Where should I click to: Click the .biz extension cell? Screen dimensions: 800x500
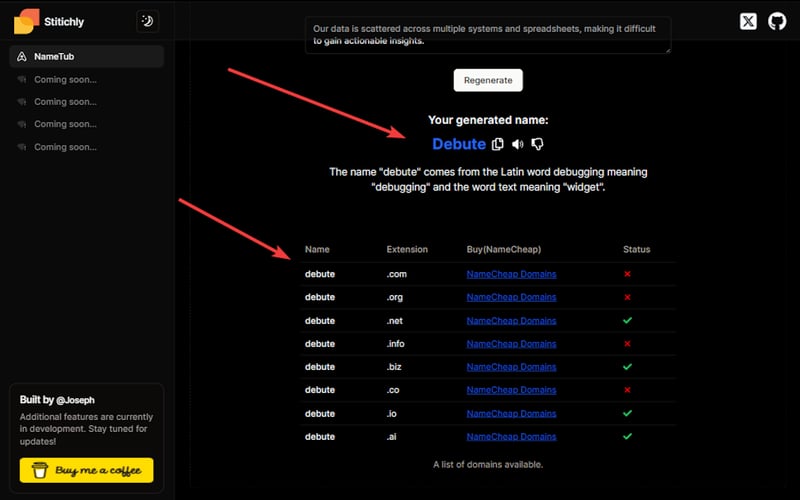click(x=394, y=367)
